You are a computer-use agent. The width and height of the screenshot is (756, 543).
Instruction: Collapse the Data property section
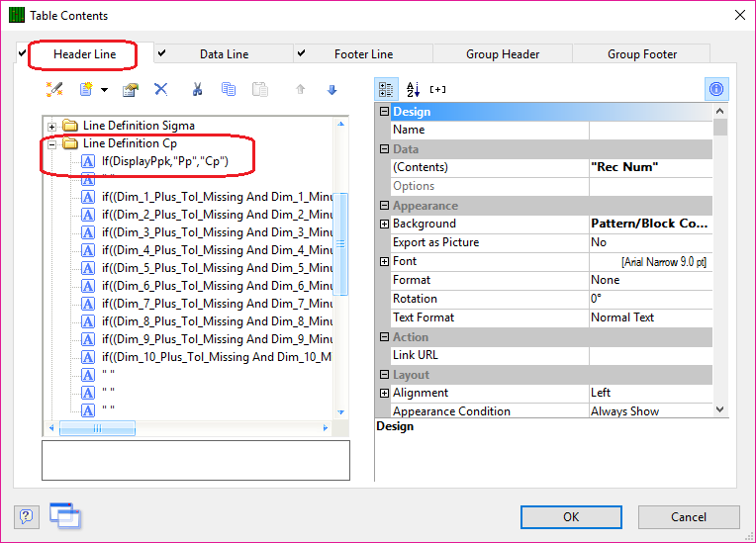384,149
